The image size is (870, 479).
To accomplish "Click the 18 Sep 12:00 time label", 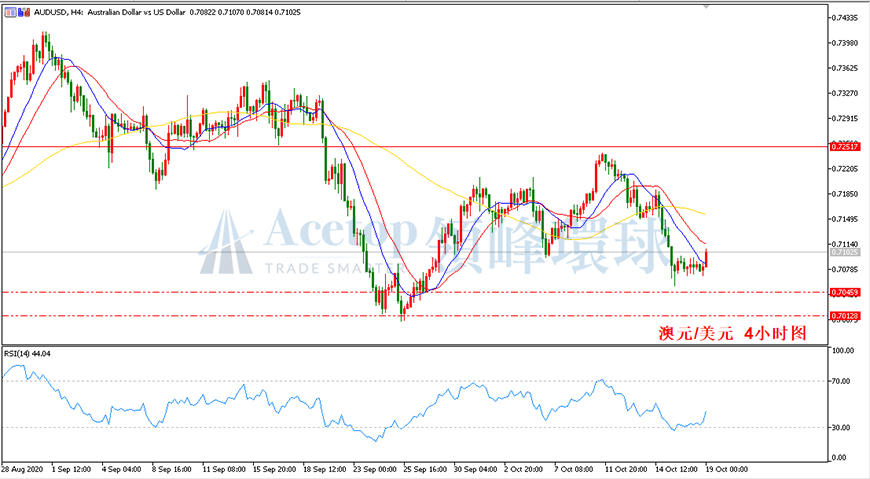I will pos(325,470).
